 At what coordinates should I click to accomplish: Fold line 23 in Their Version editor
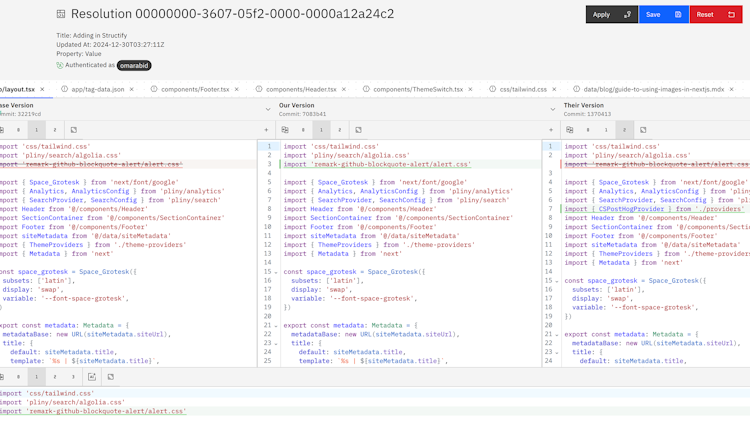pyautogui.click(x=557, y=353)
